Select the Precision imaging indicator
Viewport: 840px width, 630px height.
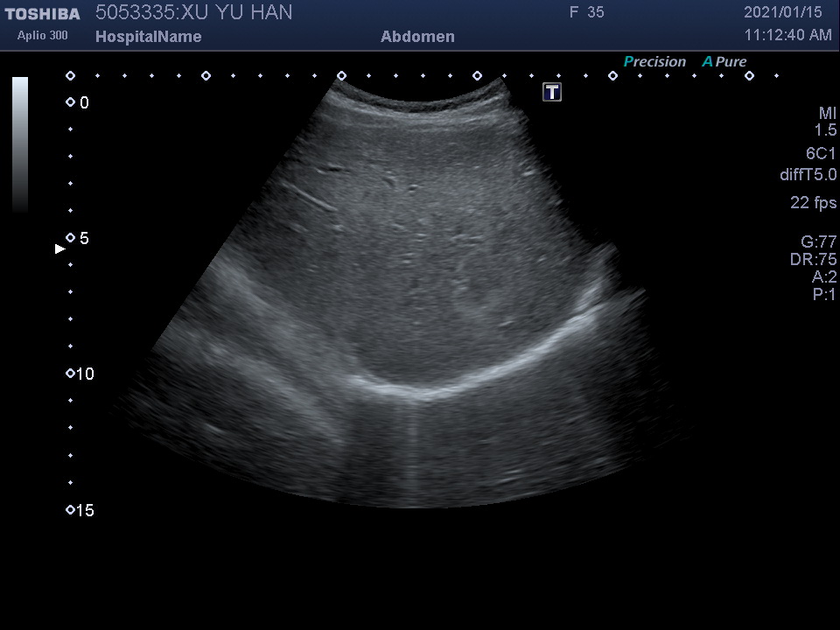click(654, 62)
